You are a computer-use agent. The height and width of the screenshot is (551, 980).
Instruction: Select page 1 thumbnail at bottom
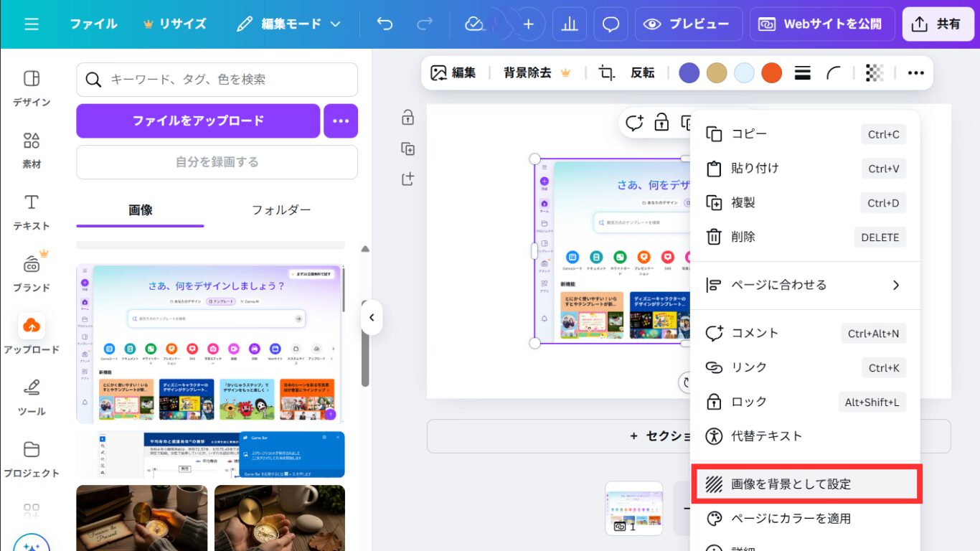[x=634, y=508]
